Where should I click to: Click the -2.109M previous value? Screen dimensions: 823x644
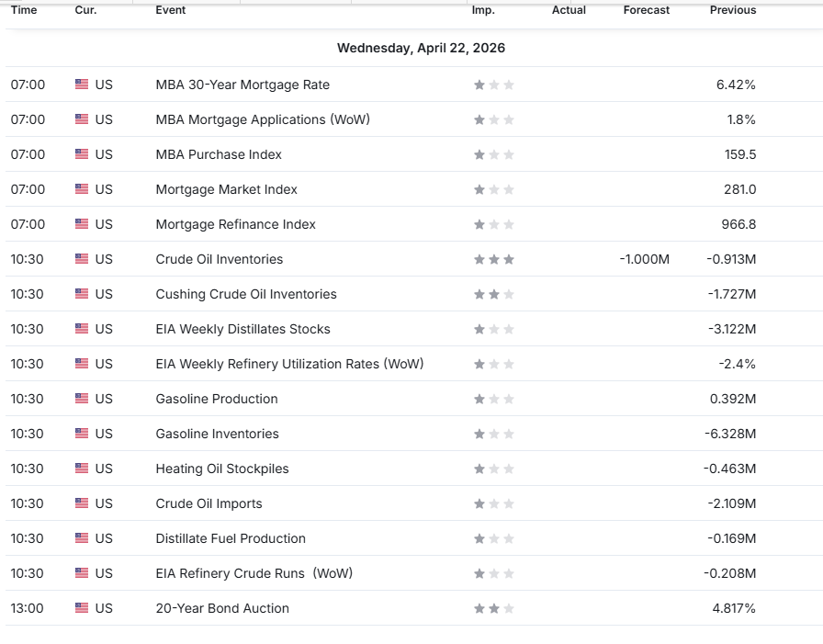point(732,503)
